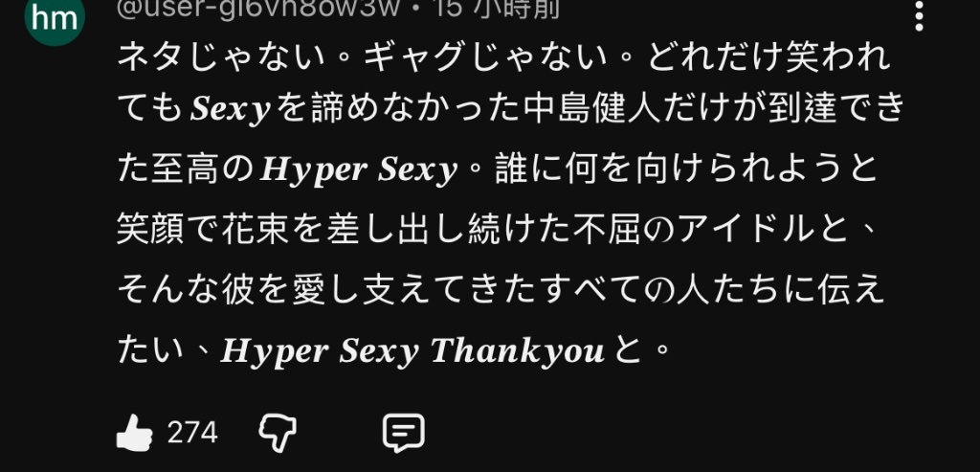Click the italic word "Sexy" in the second line
This screenshot has height=472, width=980.
coord(231,109)
